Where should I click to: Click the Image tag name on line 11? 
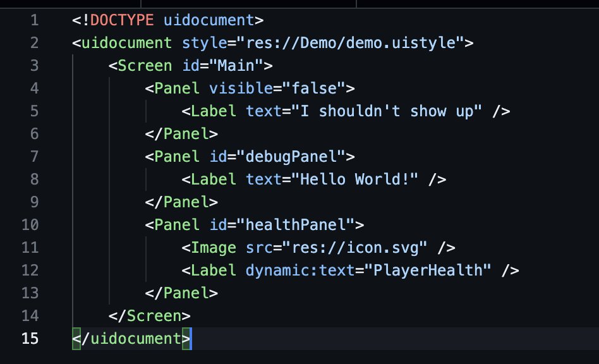(x=213, y=248)
